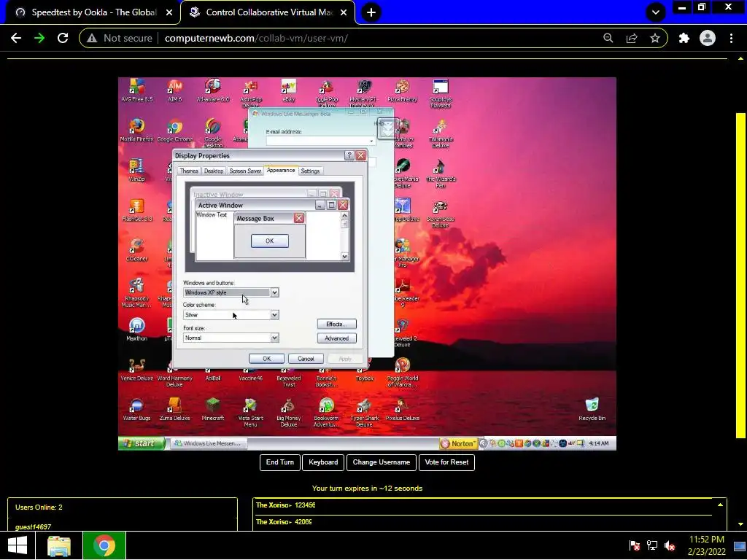Click the Google Desktop shortcut icon
The image size is (747, 560).
[x=213, y=133]
